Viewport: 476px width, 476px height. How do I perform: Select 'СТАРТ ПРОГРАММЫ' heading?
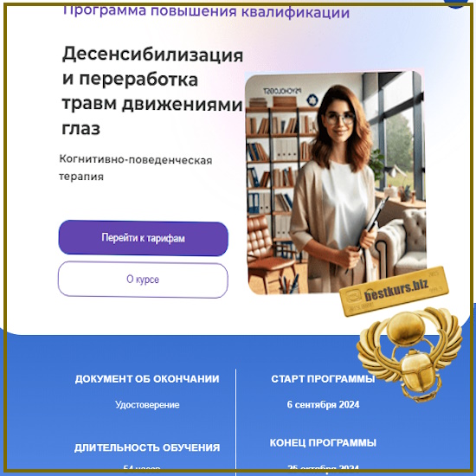tap(323, 379)
